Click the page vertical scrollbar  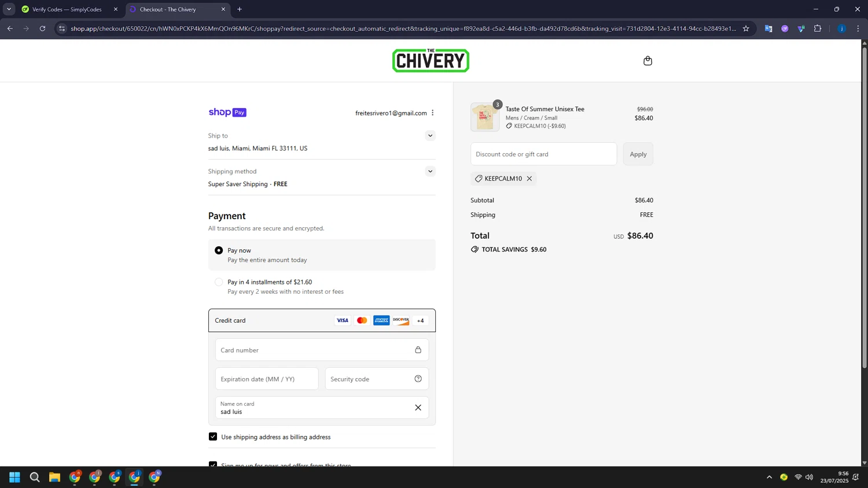865,208
